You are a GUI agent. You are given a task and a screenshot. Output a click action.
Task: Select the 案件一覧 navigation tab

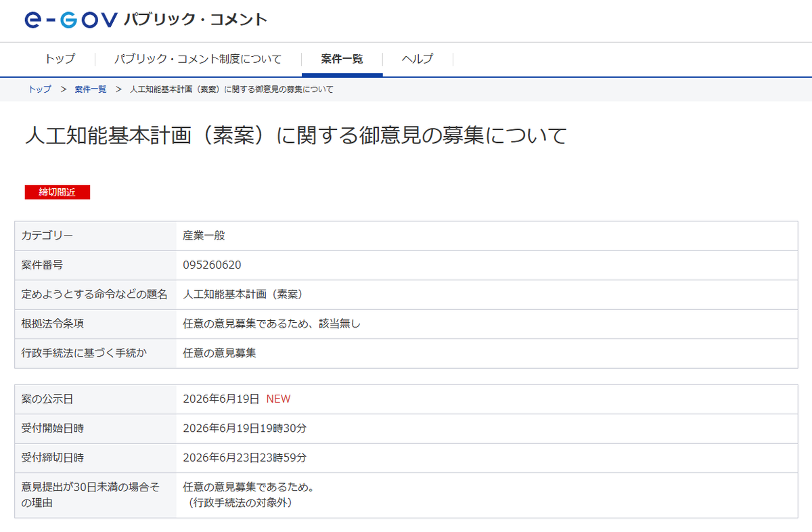pos(342,59)
